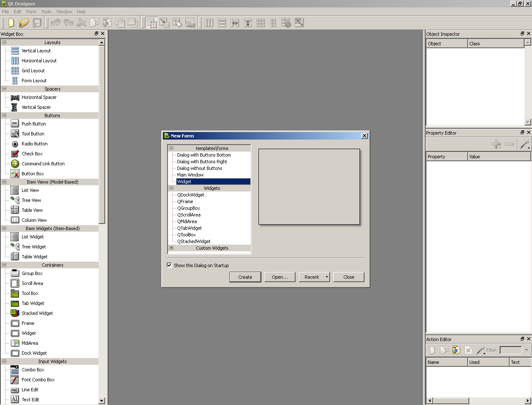Select Grid Layout in Widget Box
Viewport: 532px width, 405px height.
(33, 71)
